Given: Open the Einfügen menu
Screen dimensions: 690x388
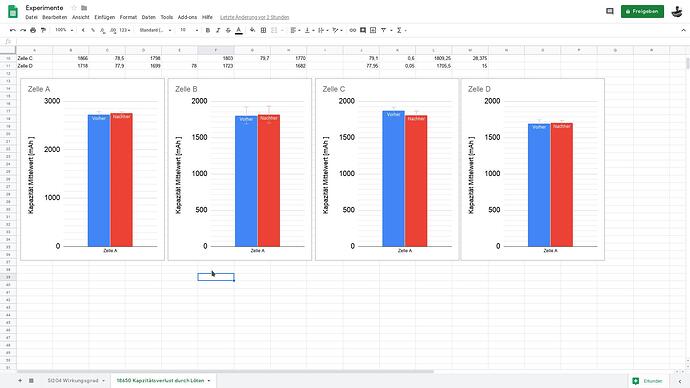Looking at the screenshot, I should (x=104, y=17).
